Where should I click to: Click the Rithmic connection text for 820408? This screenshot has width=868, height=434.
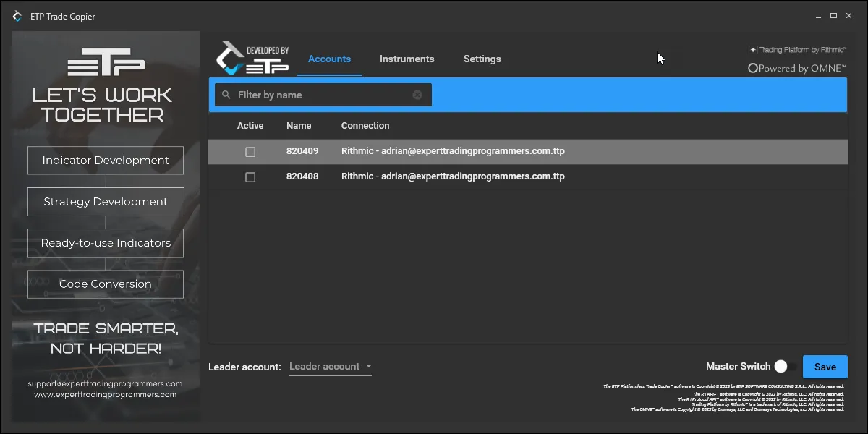pos(453,176)
